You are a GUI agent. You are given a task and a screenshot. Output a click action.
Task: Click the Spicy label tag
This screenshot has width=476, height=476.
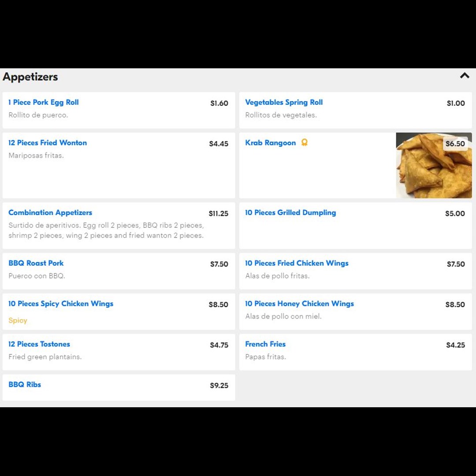18,320
